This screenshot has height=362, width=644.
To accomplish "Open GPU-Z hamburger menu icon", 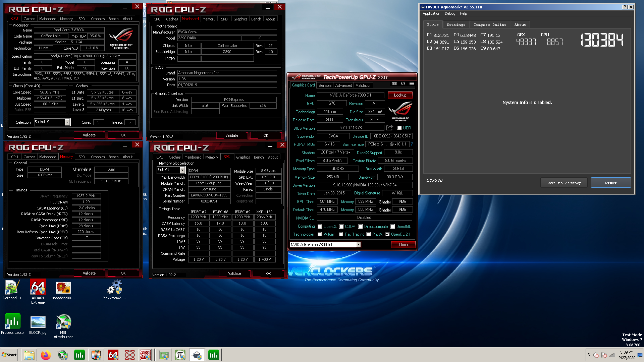I will tap(412, 84).
